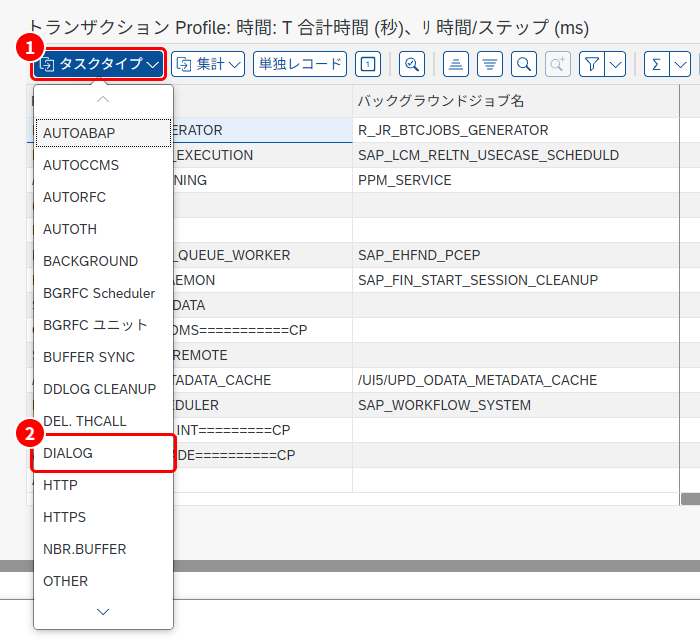Select AUTOCCMS from the task list
700x640 pixels.
103,165
